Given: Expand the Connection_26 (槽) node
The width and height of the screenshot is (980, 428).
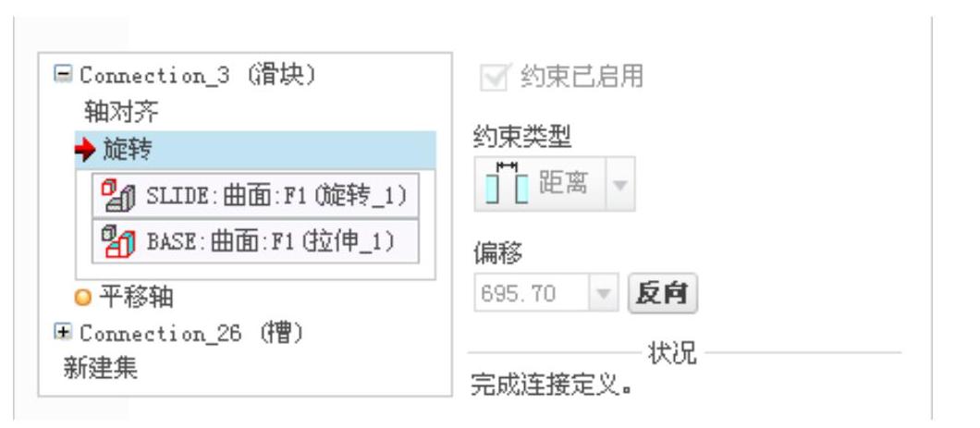Looking at the screenshot, I should tap(63, 333).
